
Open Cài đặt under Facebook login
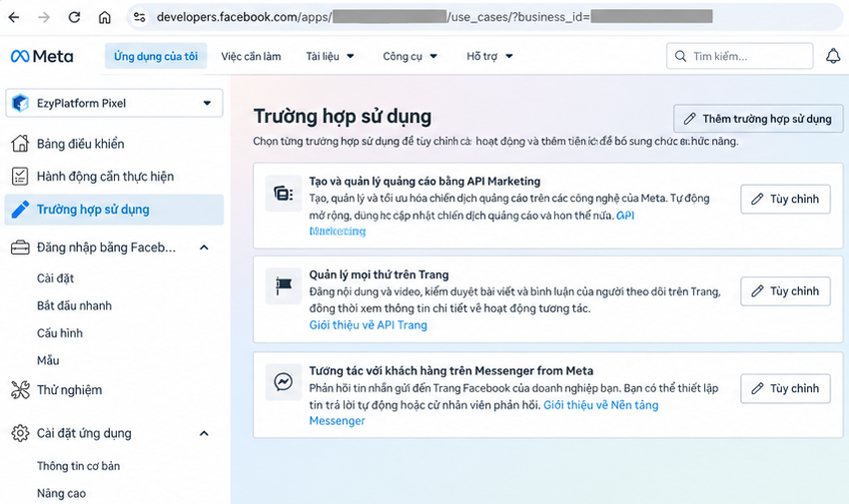tap(55, 278)
